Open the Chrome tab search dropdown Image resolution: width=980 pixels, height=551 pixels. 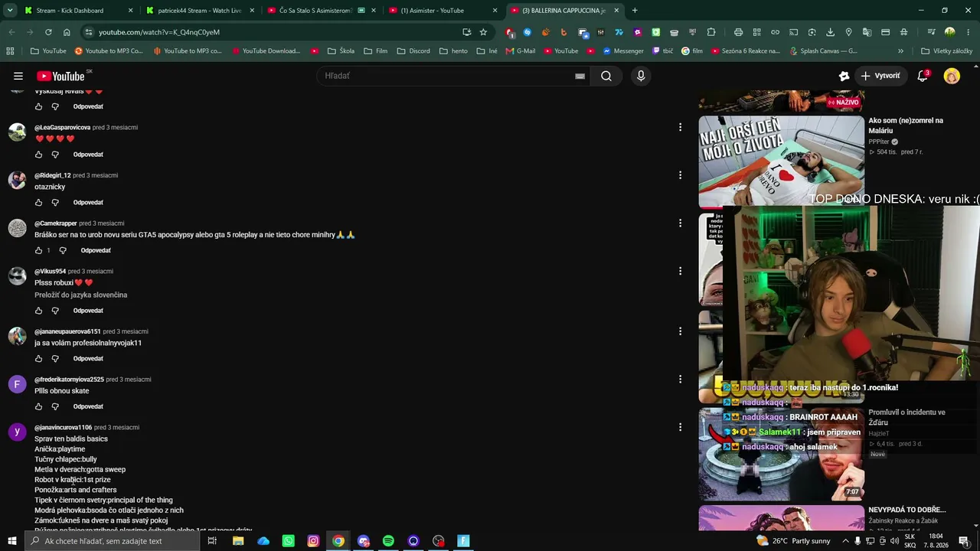point(10,11)
